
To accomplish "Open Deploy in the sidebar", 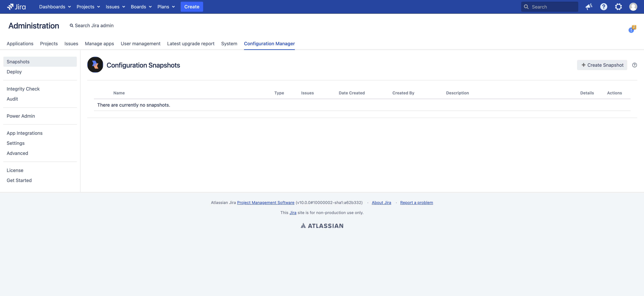I will (x=40, y=72).
